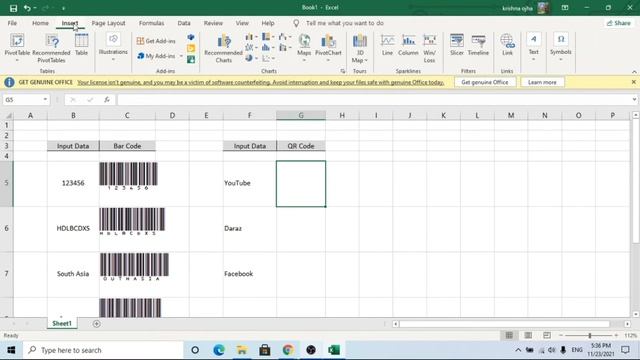Click Get Add-ins
This screenshot has height=360, width=640.
pos(156,41)
